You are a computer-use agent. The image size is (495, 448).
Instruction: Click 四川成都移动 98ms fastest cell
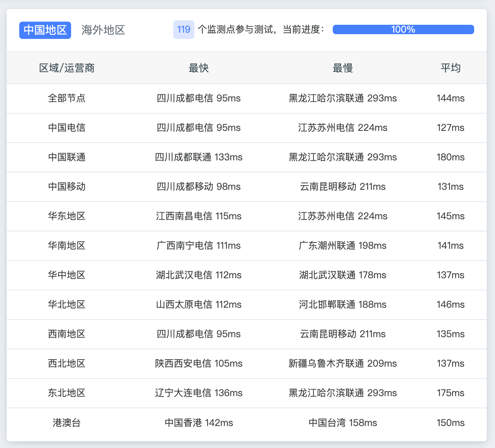click(199, 186)
